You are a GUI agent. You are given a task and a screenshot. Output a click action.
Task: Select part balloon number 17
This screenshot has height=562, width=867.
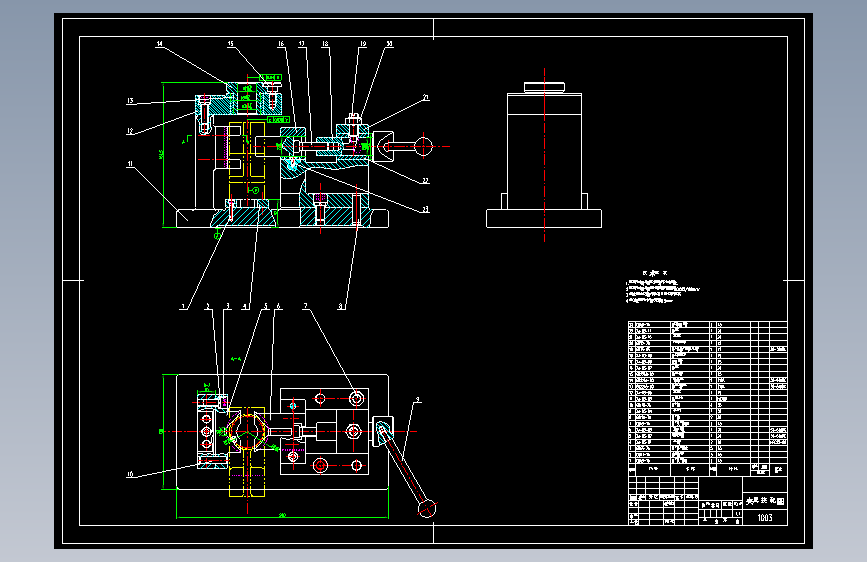(302, 44)
